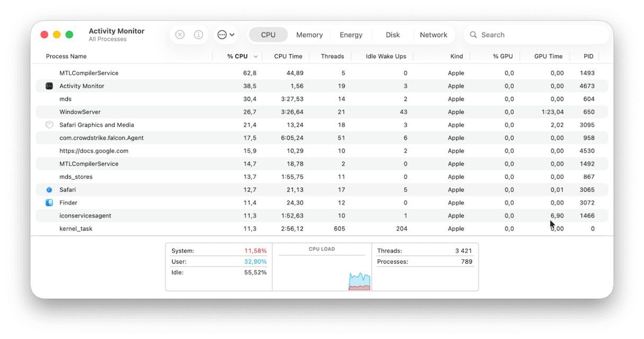Click the Safari compass icon in process list

click(x=49, y=190)
